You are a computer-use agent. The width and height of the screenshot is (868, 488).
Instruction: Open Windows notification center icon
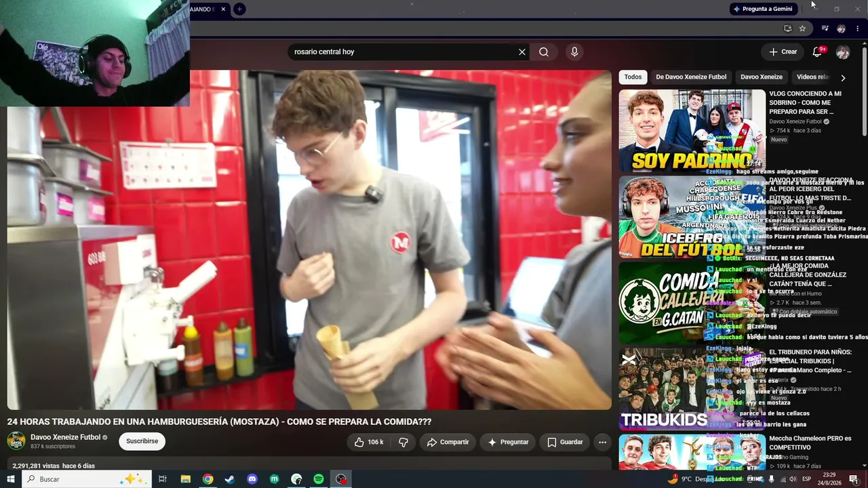[854, 479]
